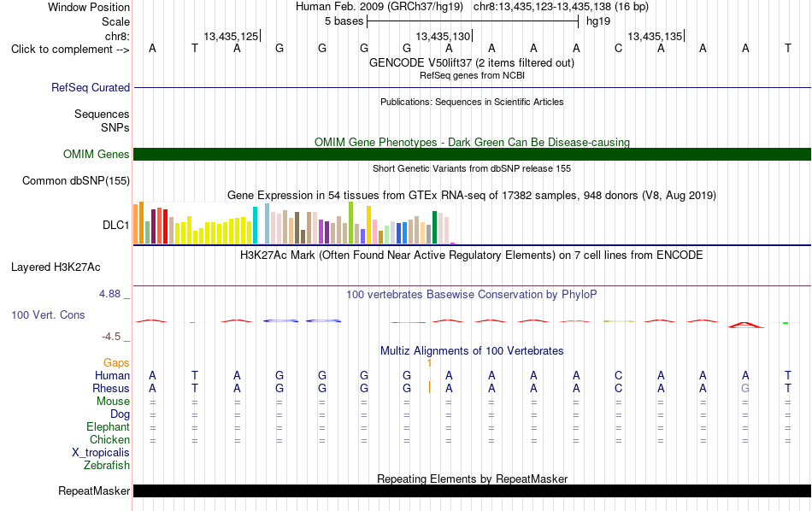Click the black RepeatMasker element bar
The width and height of the screenshot is (812, 511).
point(472,490)
